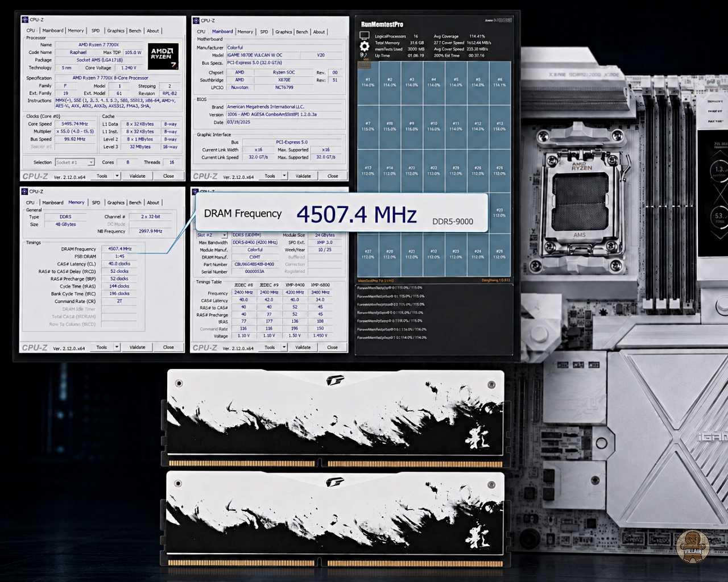
Task: Open About tab in the Motherboard window
Action: pyautogui.click(x=319, y=32)
